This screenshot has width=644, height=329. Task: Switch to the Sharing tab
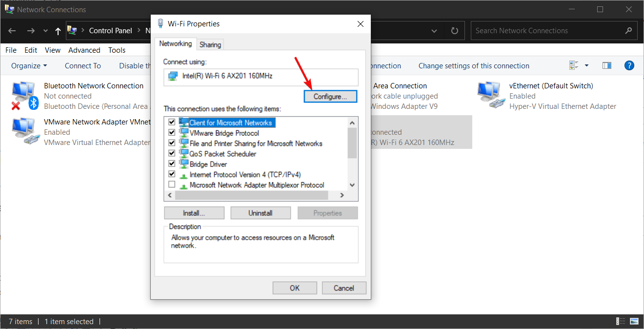(210, 44)
